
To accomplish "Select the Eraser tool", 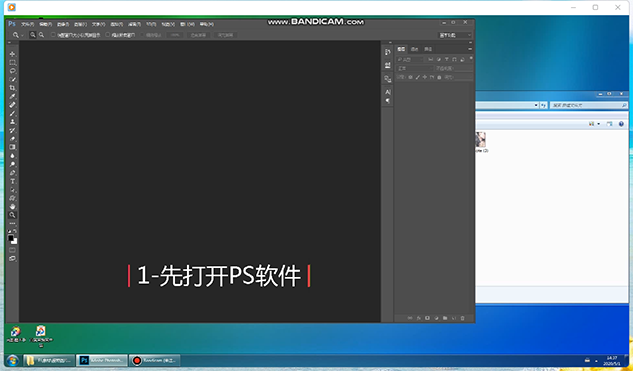I will [12, 139].
